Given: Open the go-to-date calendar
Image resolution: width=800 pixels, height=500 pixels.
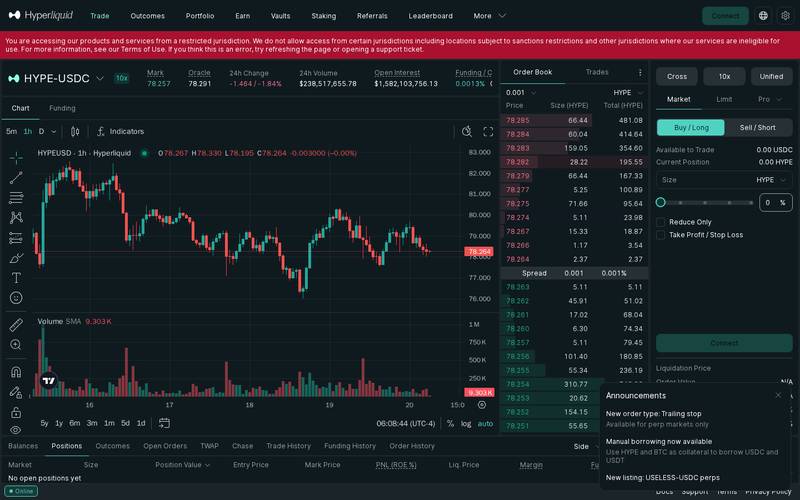Looking at the screenshot, I should point(164,423).
